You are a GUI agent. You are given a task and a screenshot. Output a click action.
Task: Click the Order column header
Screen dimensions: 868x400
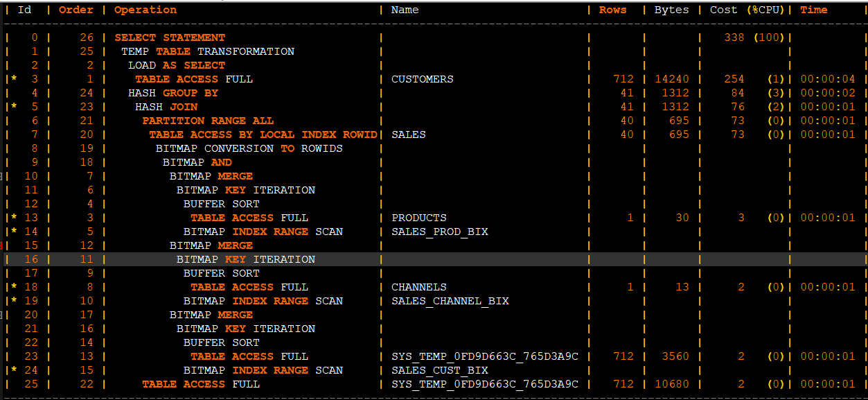pos(76,10)
